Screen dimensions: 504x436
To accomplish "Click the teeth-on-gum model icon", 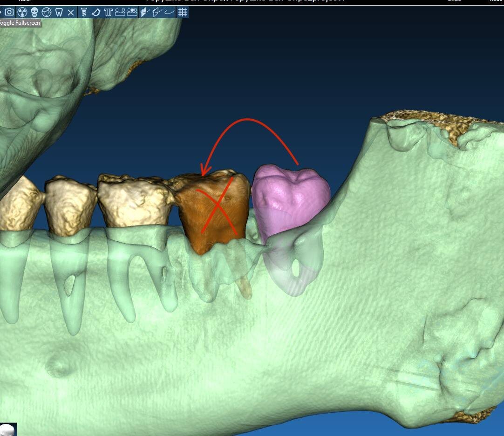I will tap(120, 12).
